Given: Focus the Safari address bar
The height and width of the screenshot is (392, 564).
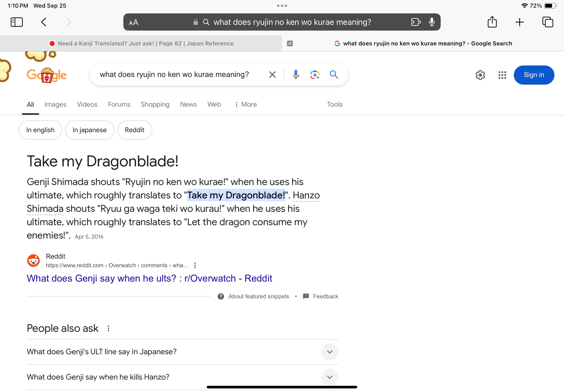Looking at the screenshot, I should 282,22.
